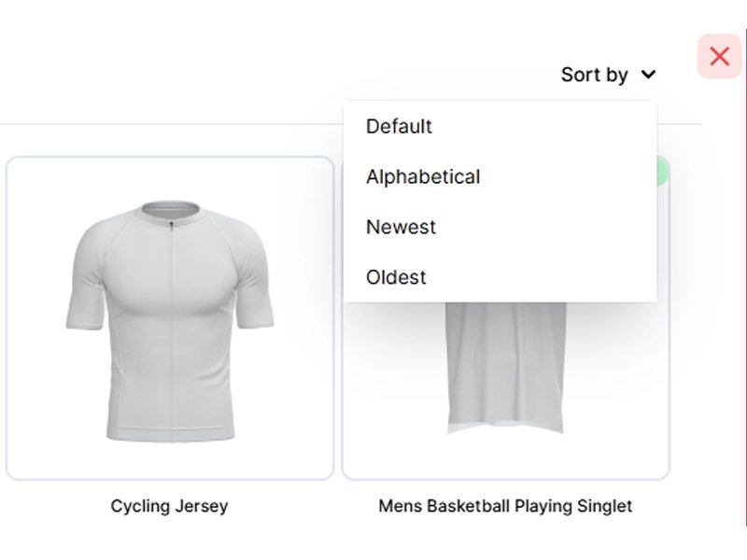Select the Cycling Jersey thumbnail image
The height and width of the screenshot is (560, 747).
click(x=168, y=317)
